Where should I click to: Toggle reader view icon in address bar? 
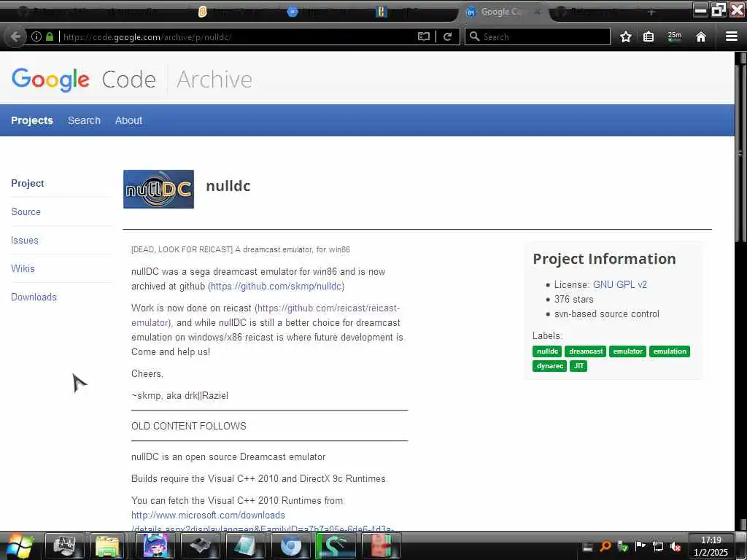424,36
